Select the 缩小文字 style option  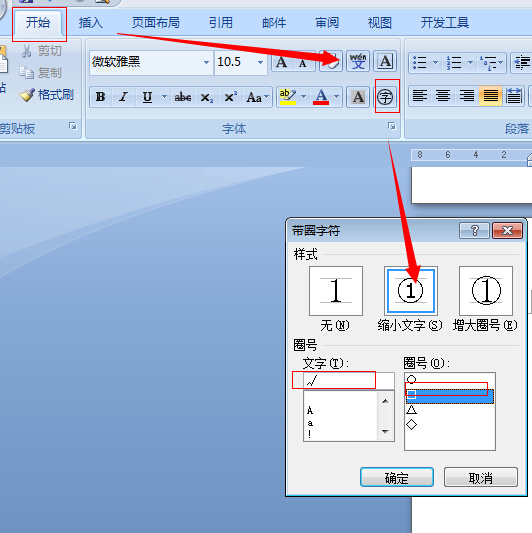411,291
